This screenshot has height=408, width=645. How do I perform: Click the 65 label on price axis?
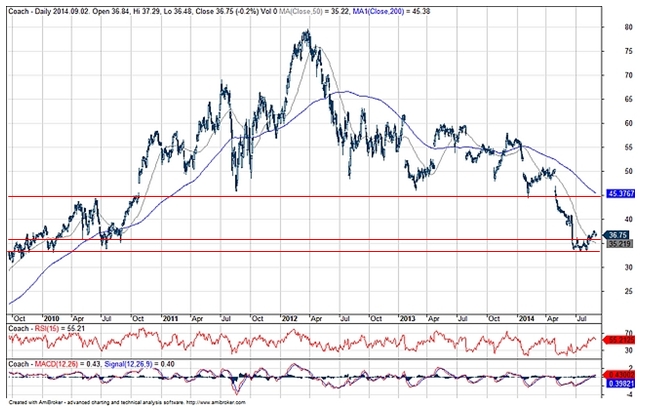[629, 100]
